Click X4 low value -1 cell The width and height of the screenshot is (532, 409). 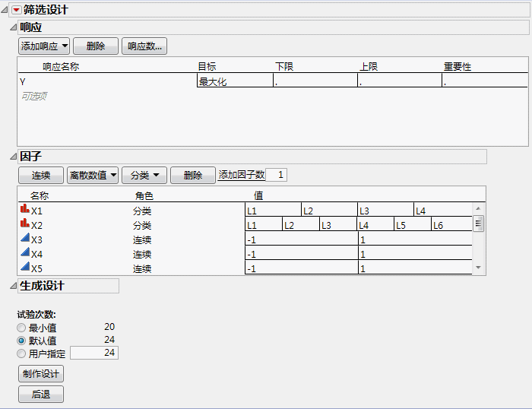click(301, 253)
